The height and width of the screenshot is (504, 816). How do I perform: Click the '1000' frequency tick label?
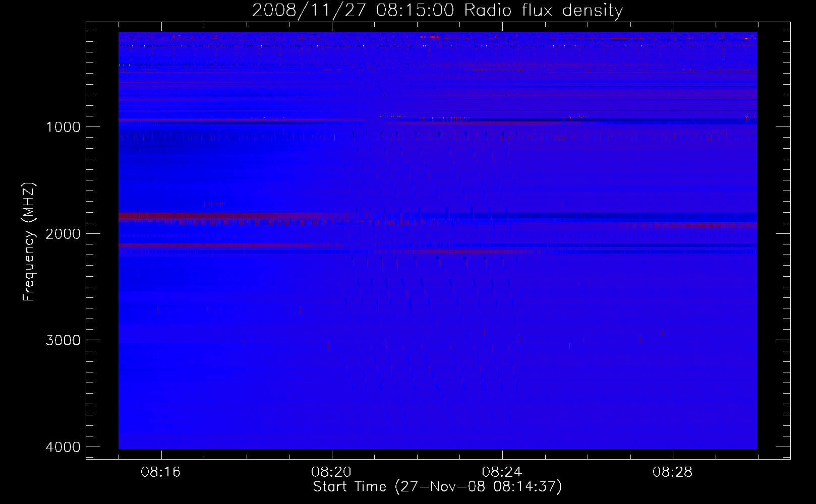(63, 127)
